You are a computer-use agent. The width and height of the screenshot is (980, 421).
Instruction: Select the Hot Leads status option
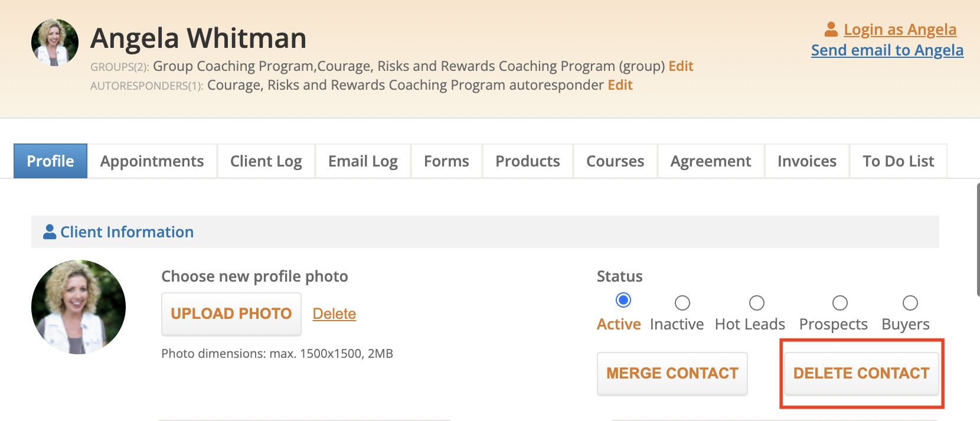(x=756, y=303)
